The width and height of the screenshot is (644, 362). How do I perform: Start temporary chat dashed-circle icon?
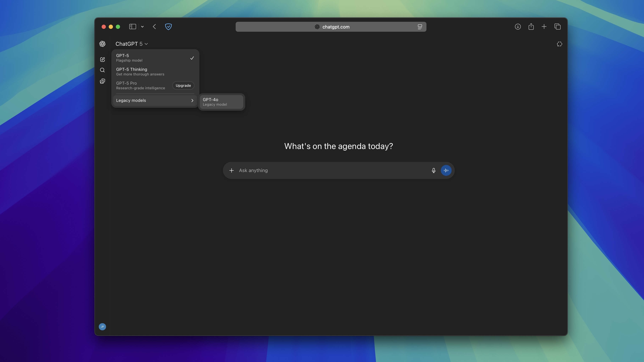pyautogui.click(x=559, y=44)
